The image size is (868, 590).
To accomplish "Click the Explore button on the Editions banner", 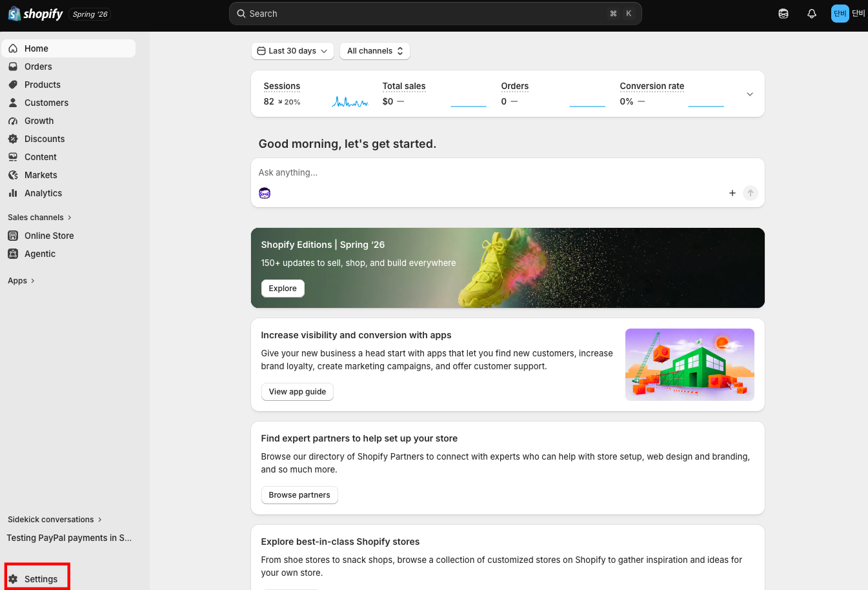I will pos(283,289).
